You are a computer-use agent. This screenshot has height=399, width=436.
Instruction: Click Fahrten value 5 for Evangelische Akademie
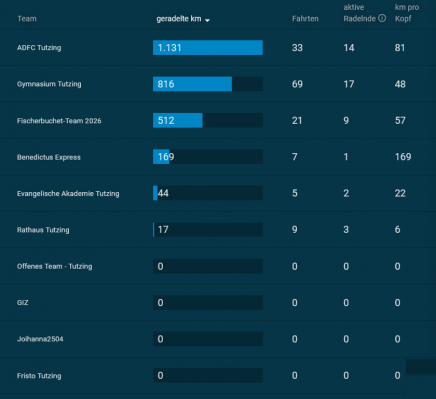click(295, 193)
